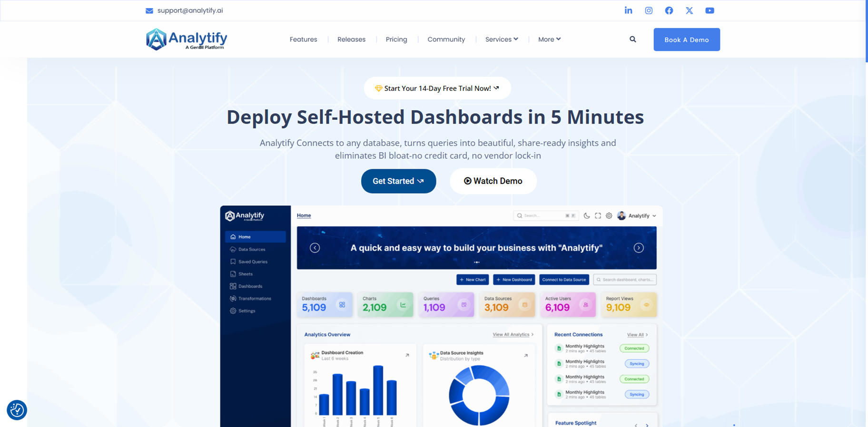868x427 pixels.
Task: Click the search magnifier in navbar
Action: point(632,39)
